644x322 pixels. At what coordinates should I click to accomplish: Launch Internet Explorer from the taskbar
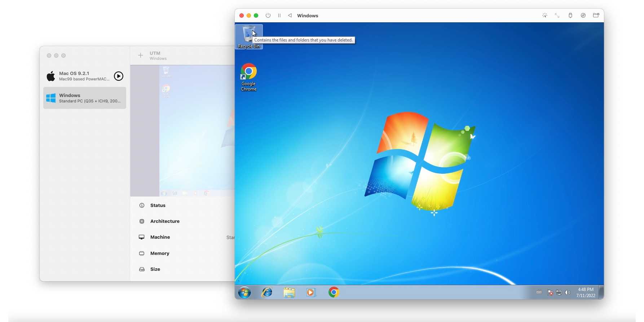[267, 292]
